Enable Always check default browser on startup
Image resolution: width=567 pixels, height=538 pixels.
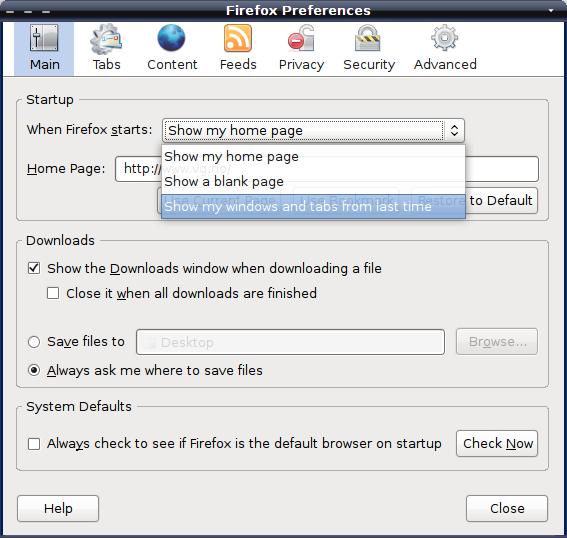point(34,444)
